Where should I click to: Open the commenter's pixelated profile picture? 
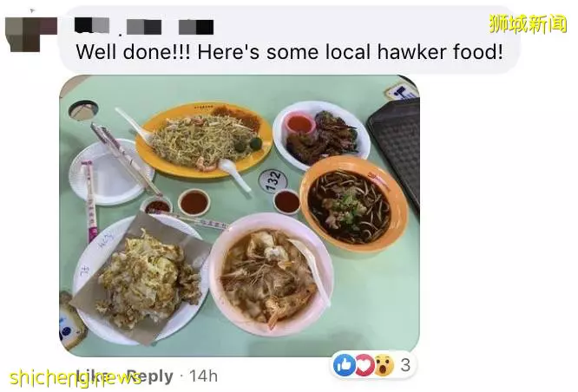point(31,34)
